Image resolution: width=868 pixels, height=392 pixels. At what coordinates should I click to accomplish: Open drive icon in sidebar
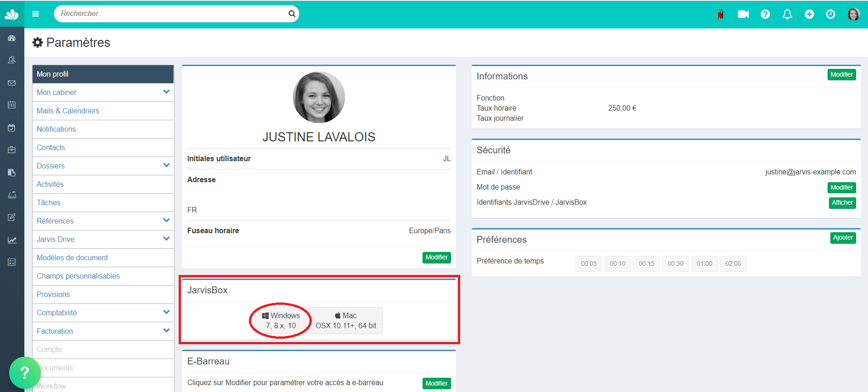(x=12, y=195)
